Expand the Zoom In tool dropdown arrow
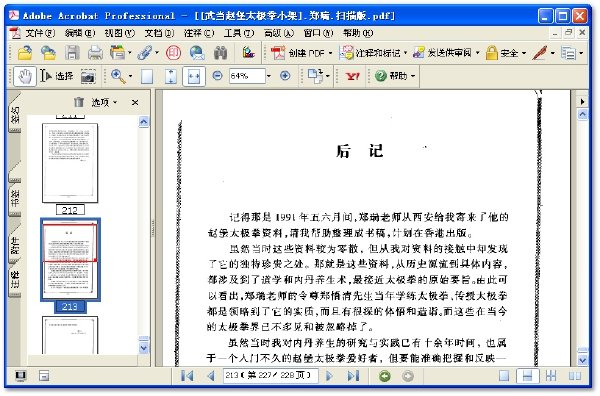 click(x=130, y=76)
